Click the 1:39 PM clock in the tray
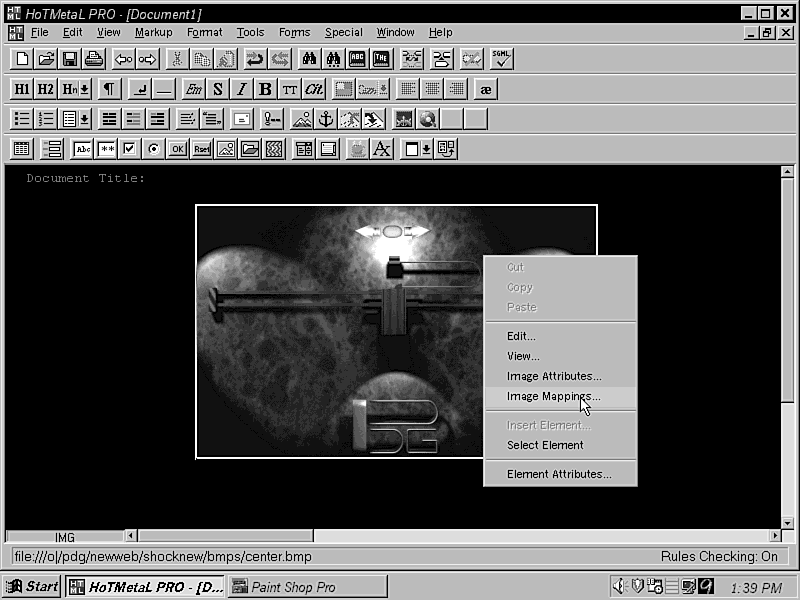The image size is (800, 600). point(756,588)
